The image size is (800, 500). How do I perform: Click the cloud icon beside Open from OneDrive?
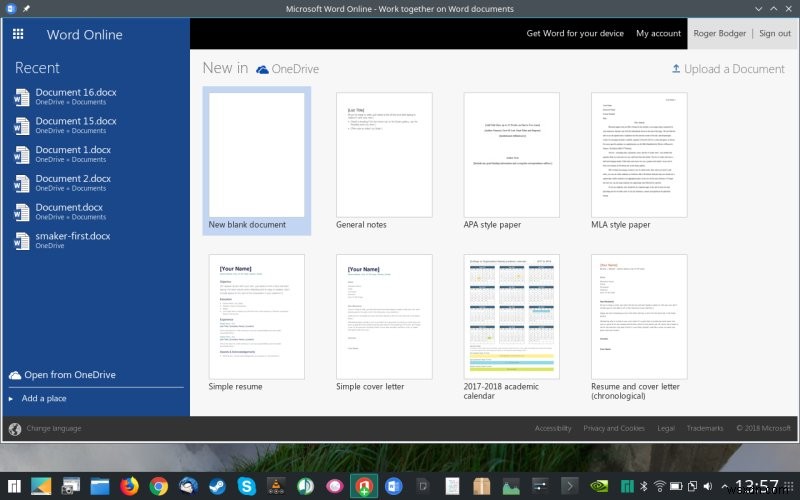coord(15,375)
